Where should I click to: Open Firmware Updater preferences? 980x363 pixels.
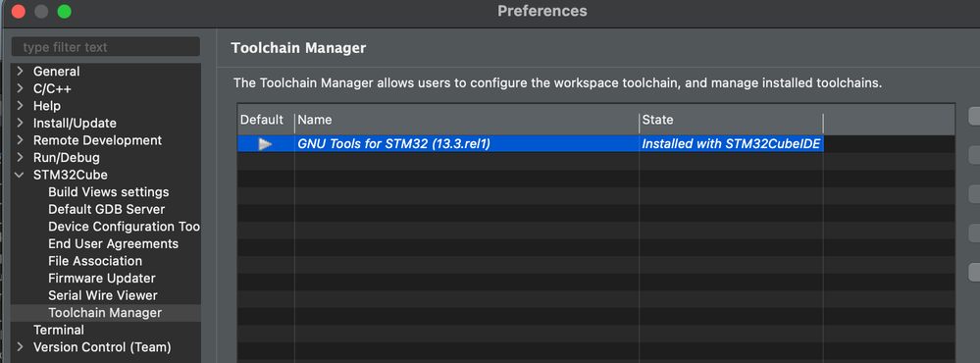point(102,278)
